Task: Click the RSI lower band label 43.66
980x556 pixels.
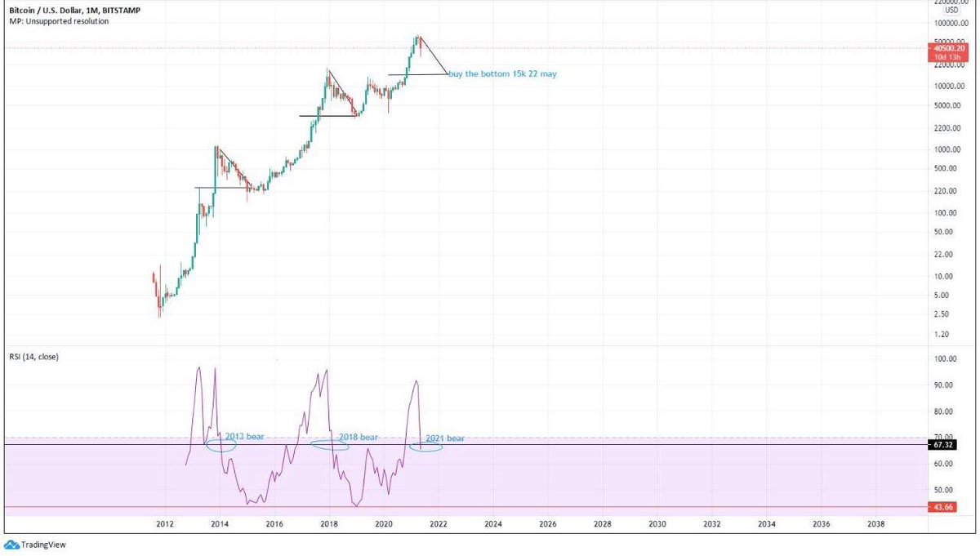Action: pos(943,507)
